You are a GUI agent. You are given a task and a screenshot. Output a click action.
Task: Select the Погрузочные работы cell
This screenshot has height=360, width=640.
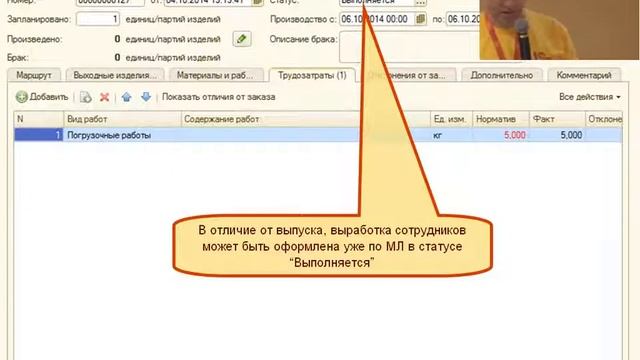point(122,135)
